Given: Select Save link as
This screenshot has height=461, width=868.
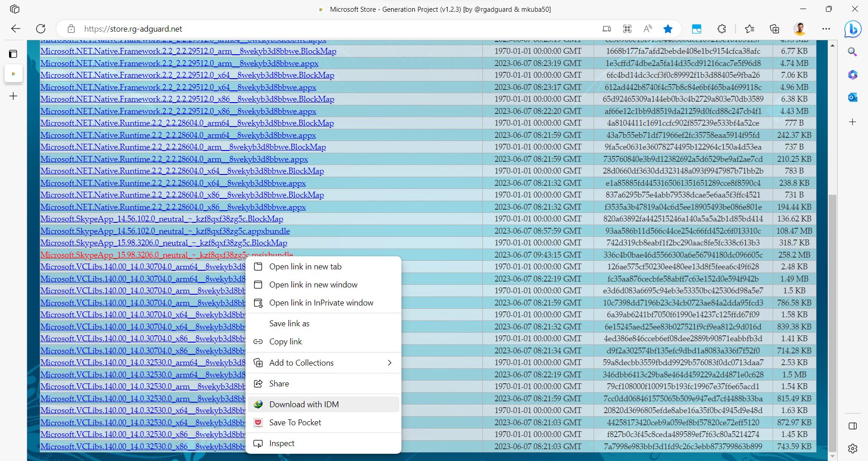Looking at the screenshot, I should coord(324,324).
